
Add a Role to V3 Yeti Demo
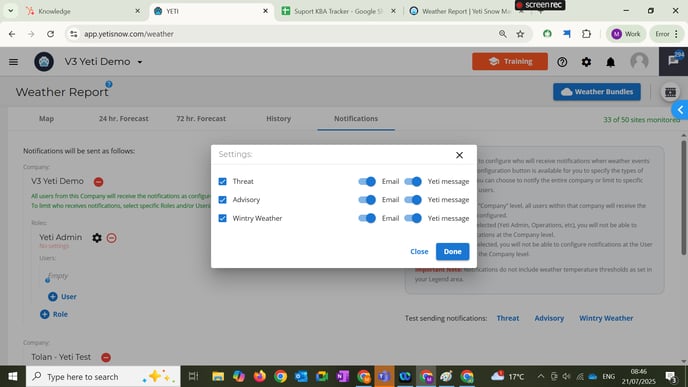point(54,314)
